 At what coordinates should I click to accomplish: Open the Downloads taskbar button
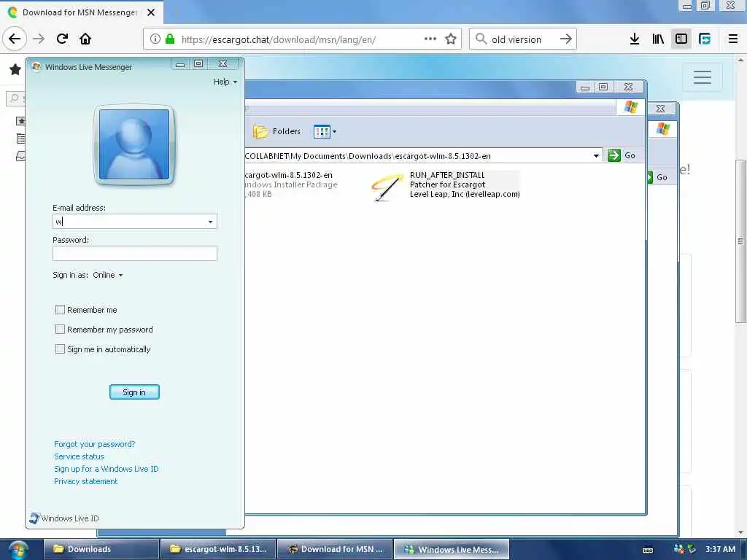(x=101, y=549)
